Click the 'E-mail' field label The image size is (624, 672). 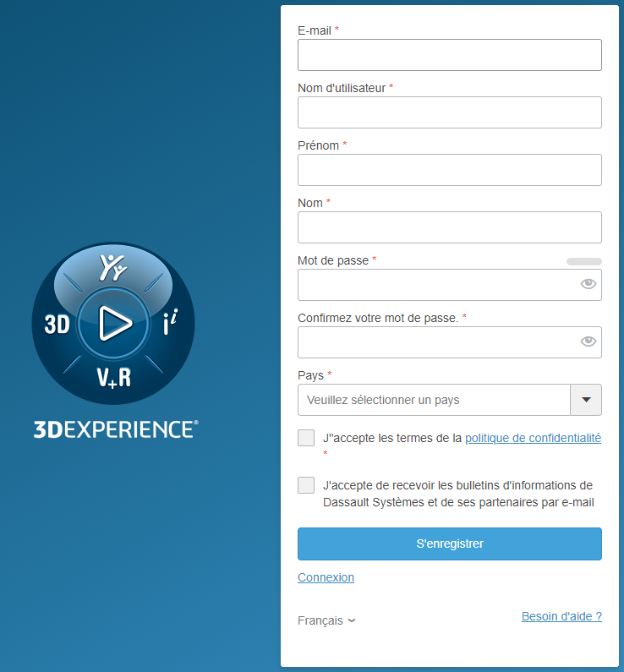pyautogui.click(x=315, y=31)
